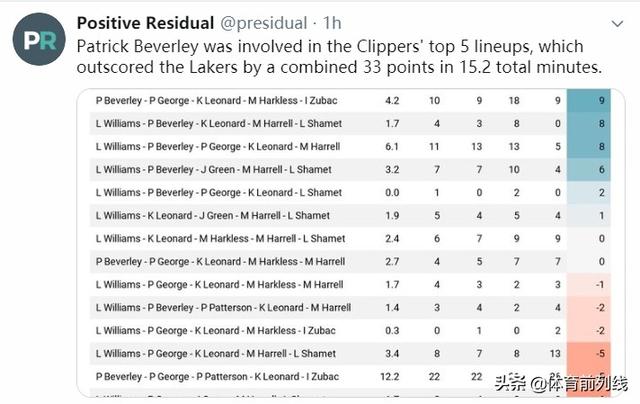Select Williams-Leonard-Harkless-Harrell-Shamet lineup row
Image resolution: width=640 pixels, height=404 pixels.
350,238
